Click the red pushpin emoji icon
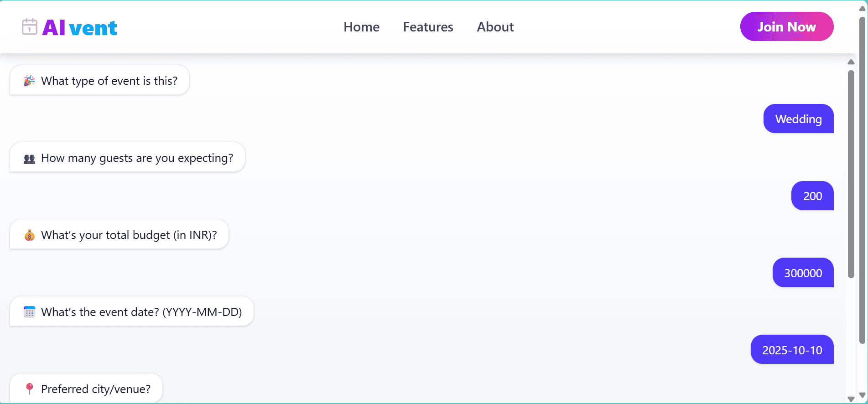This screenshot has width=868, height=404. (x=29, y=388)
